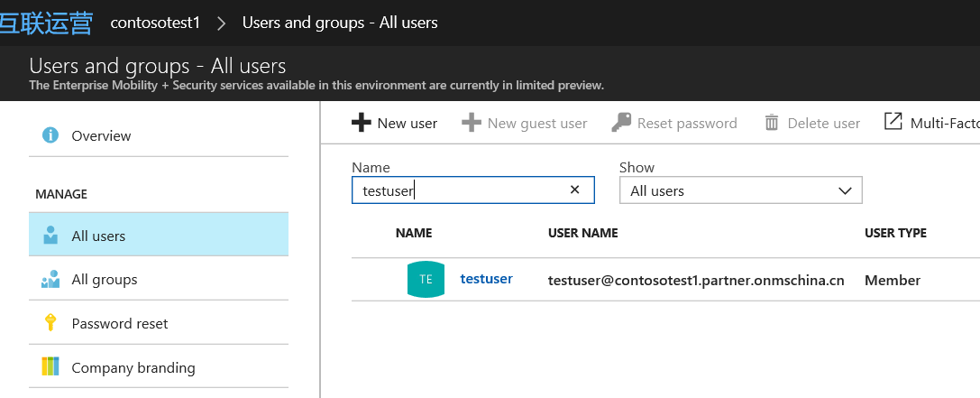Click the New user plus icon

click(x=361, y=123)
